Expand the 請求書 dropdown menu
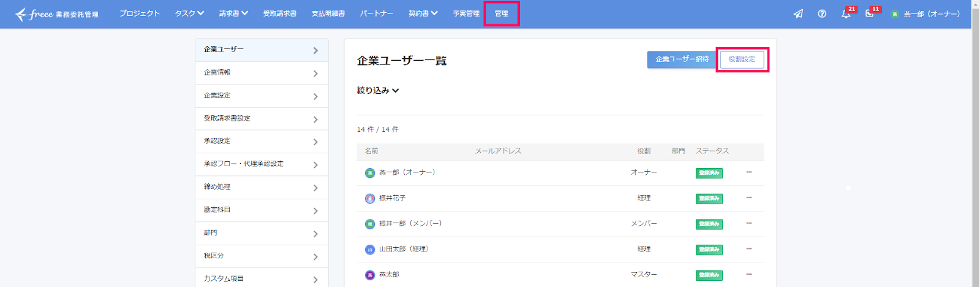 click(x=233, y=13)
